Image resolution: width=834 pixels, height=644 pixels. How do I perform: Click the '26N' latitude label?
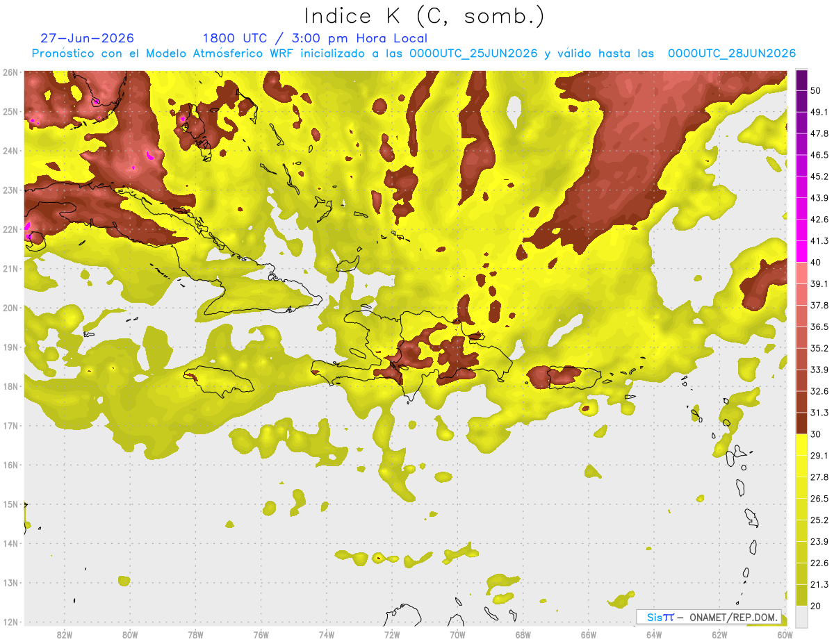click(10, 72)
